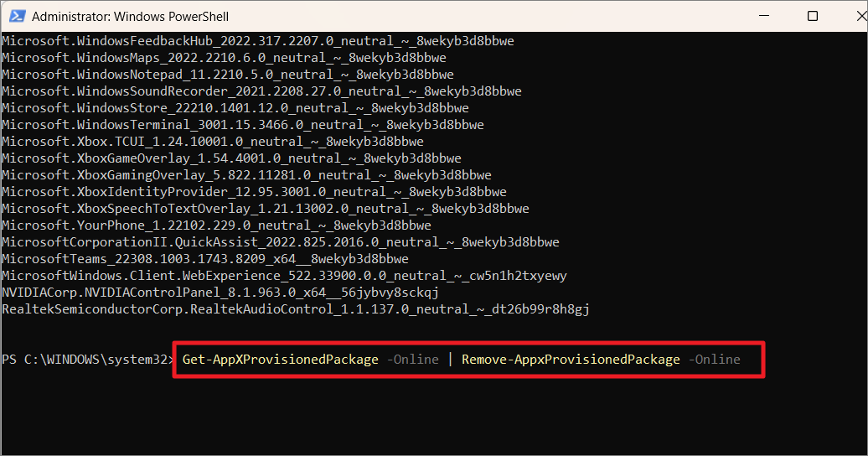Click the -Online parameter after Get-AppXProvisionedPackage
This screenshot has height=456, width=868.
click(413, 360)
